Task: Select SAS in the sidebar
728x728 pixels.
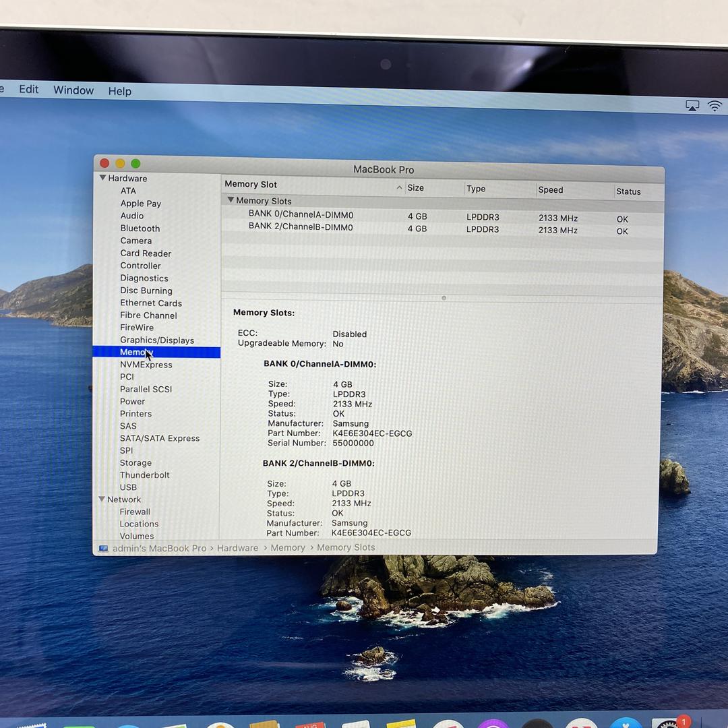Action: (128, 426)
